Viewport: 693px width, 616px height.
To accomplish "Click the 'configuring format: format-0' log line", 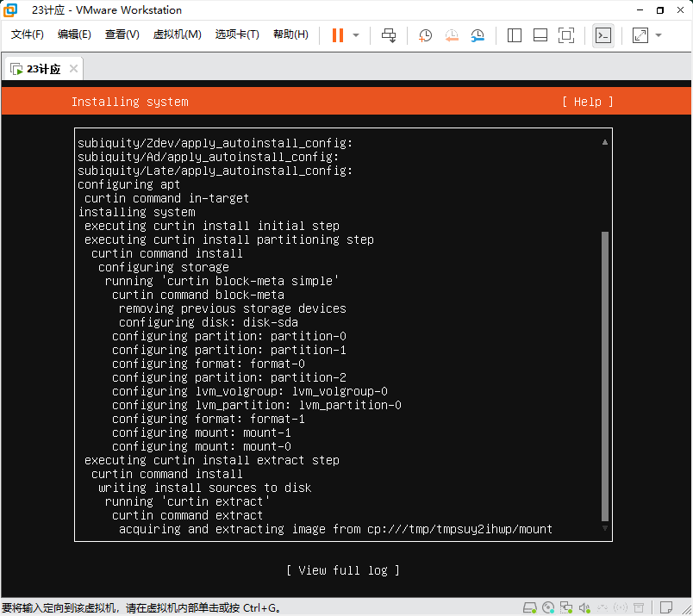I will click(x=209, y=364).
